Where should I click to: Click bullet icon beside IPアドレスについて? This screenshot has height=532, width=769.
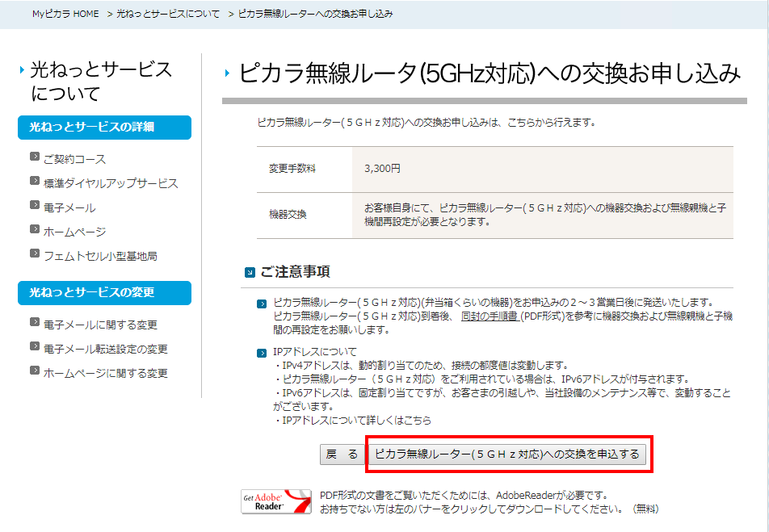click(262, 353)
